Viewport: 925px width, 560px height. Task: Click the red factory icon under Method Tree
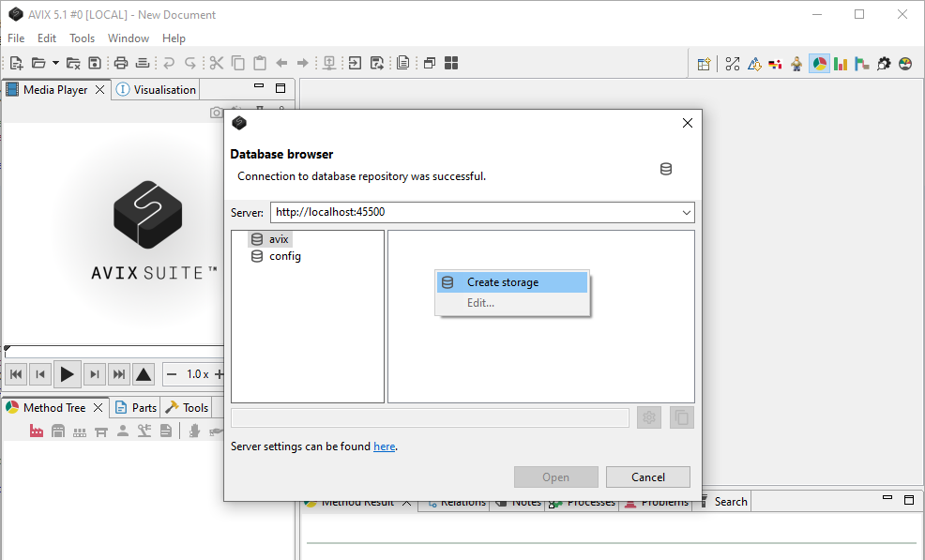[37, 431]
